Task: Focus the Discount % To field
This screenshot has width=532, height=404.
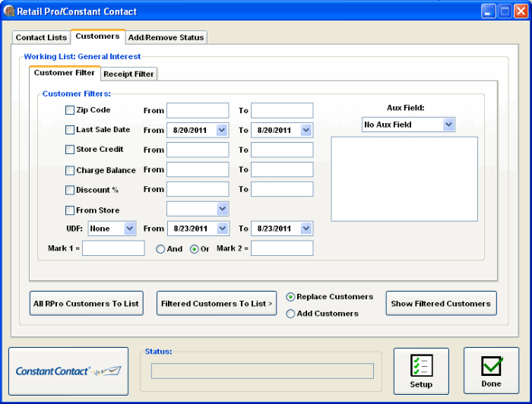Action: 282,189
